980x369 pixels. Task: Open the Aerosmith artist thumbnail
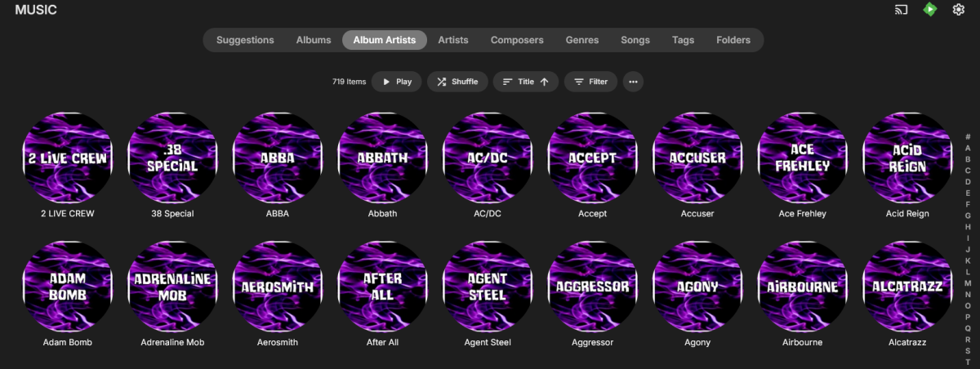point(278,286)
